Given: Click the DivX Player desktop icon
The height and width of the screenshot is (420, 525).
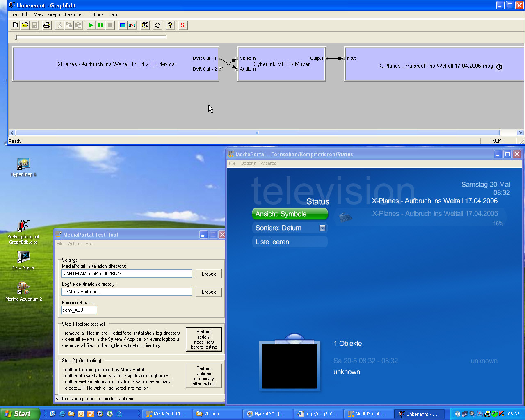Looking at the screenshot, I should tap(23, 260).
